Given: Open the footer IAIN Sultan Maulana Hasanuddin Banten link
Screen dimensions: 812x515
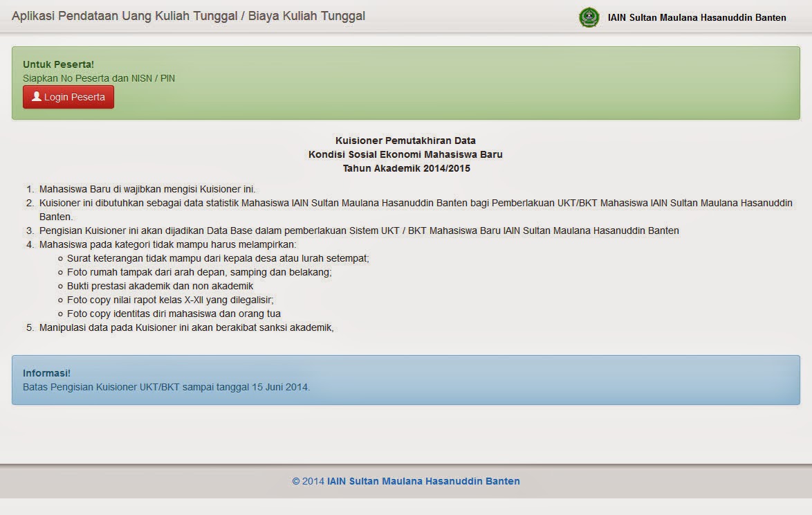Looking at the screenshot, I should [x=423, y=481].
